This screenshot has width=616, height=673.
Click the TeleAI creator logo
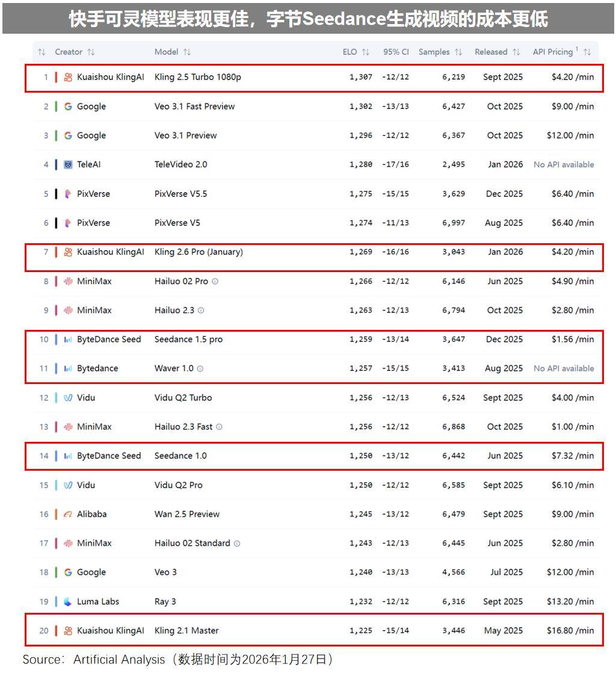(68, 164)
